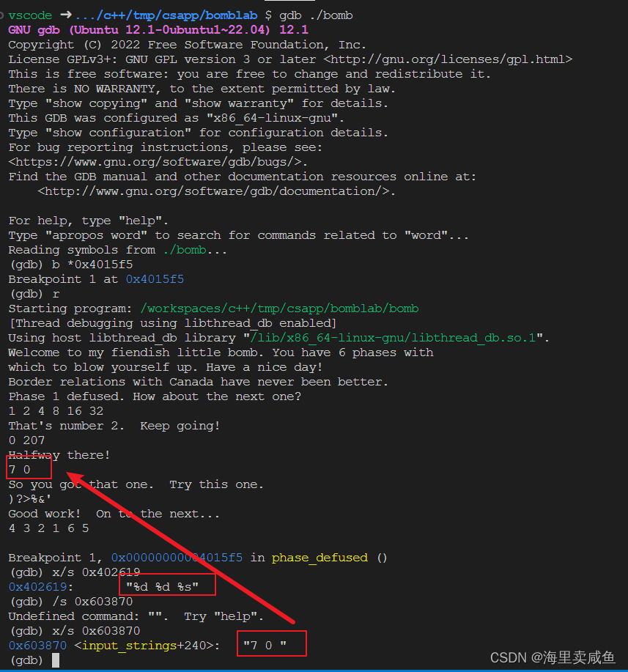Click the input line '1 2 4 8 16 32'
Screen dimensions: 628x672
click(x=56, y=411)
